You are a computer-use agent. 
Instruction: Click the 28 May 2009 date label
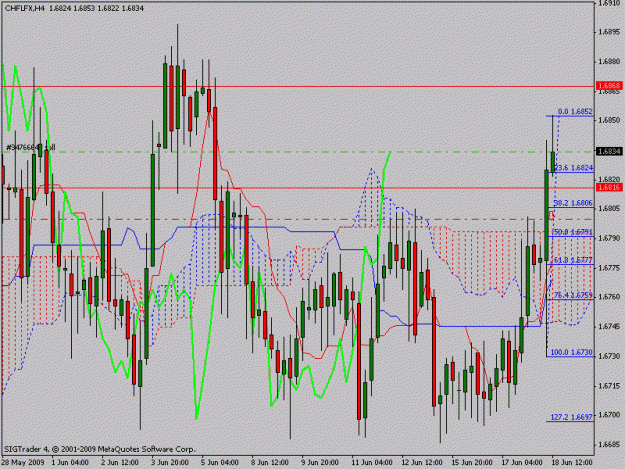pyautogui.click(x=22, y=462)
